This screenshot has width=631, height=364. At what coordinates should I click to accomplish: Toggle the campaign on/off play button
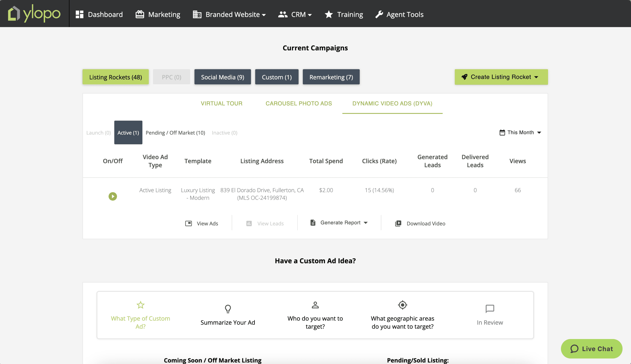pyautogui.click(x=113, y=196)
